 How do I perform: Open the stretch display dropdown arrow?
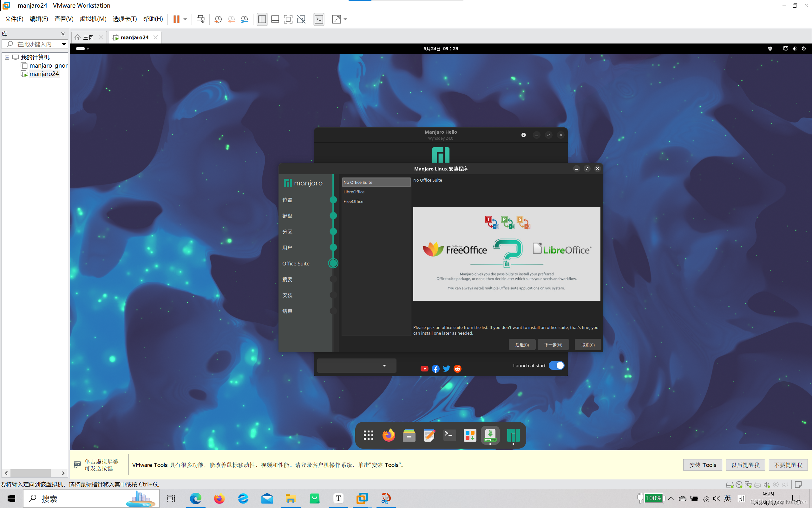346,19
